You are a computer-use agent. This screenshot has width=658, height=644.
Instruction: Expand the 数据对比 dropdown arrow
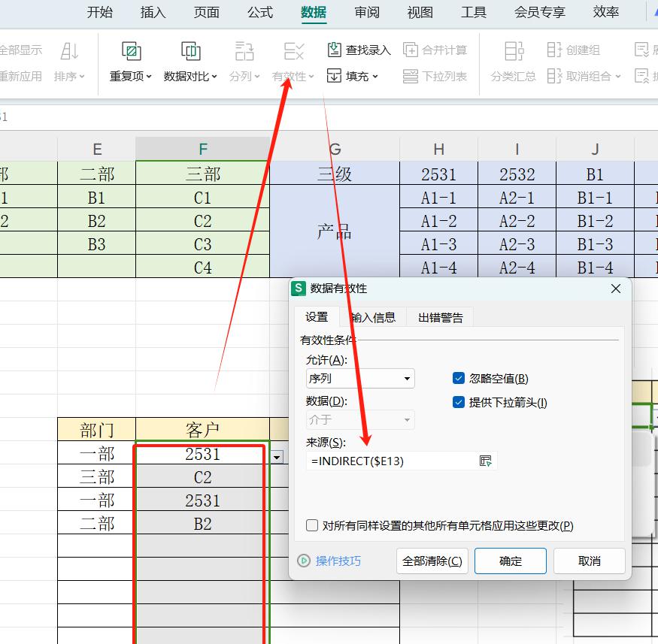click(214, 77)
